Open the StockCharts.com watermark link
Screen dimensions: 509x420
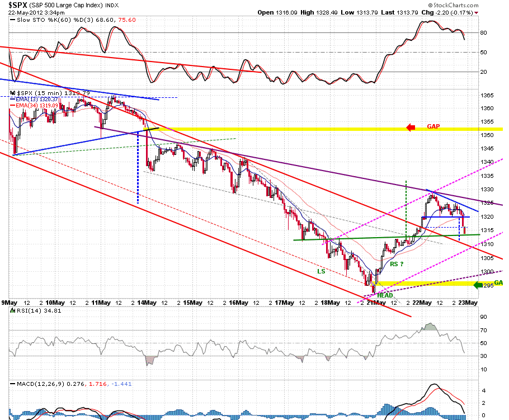pos(453,5)
